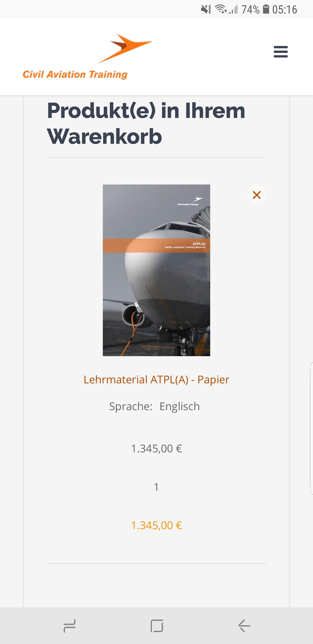Tap the Civil Aviation Training logo

[87, 57]
